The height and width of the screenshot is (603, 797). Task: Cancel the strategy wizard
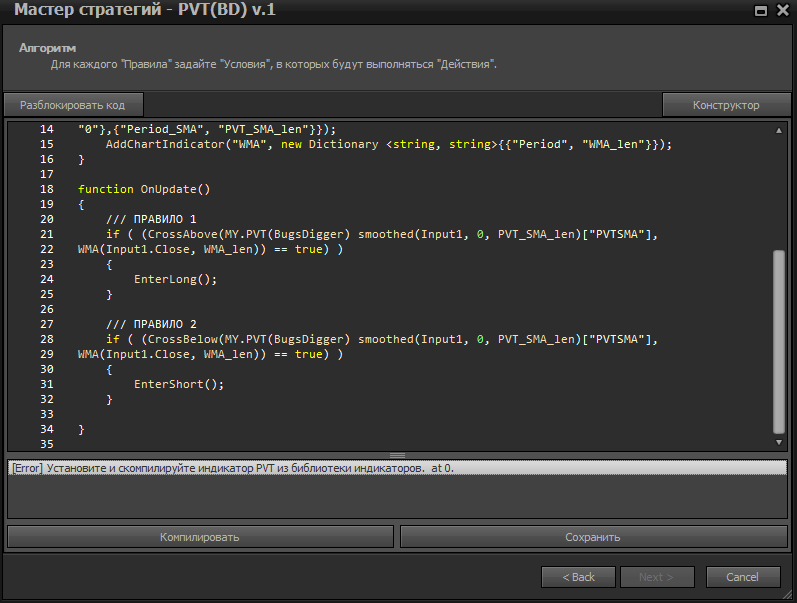click(742, 577)
